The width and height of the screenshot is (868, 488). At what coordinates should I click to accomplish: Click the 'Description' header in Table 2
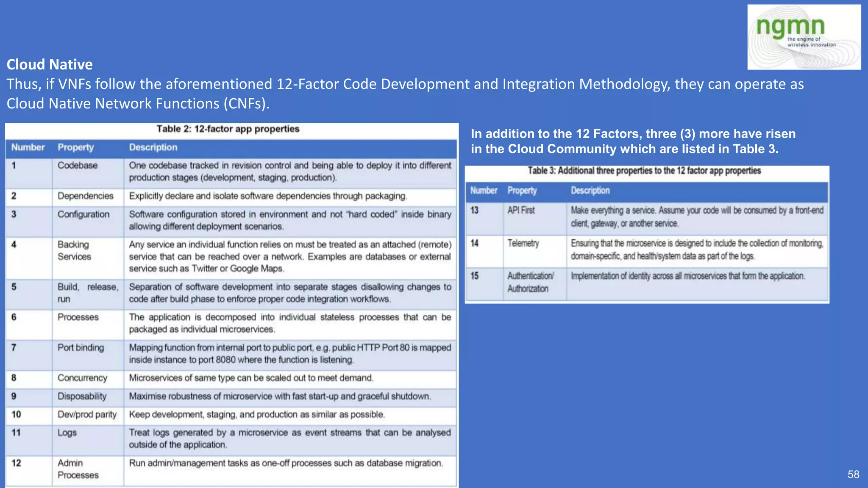[153, 147]
